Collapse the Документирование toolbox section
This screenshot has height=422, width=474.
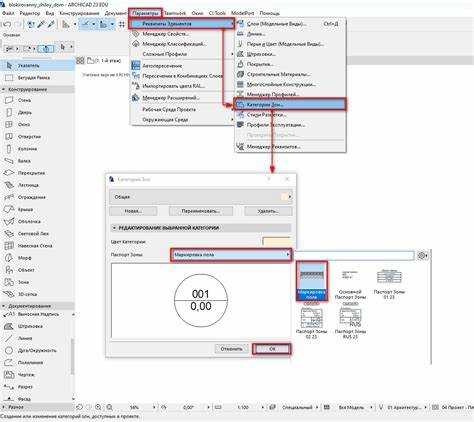4,306
